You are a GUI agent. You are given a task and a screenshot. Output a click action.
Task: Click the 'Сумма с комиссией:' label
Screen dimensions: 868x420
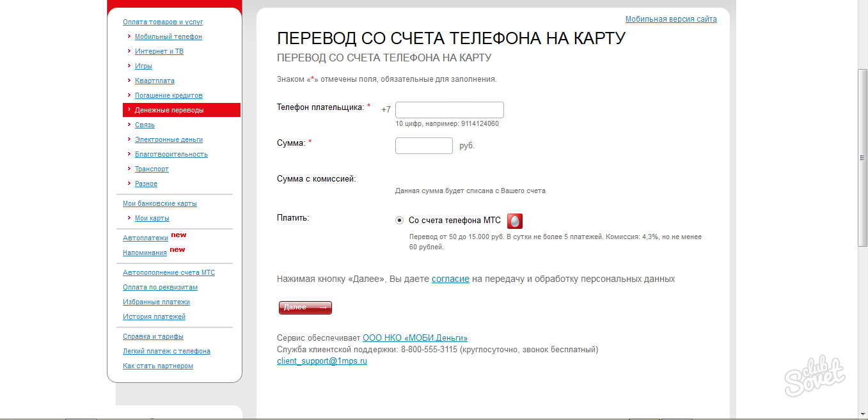pyautogui.click(x=317, y=179)
